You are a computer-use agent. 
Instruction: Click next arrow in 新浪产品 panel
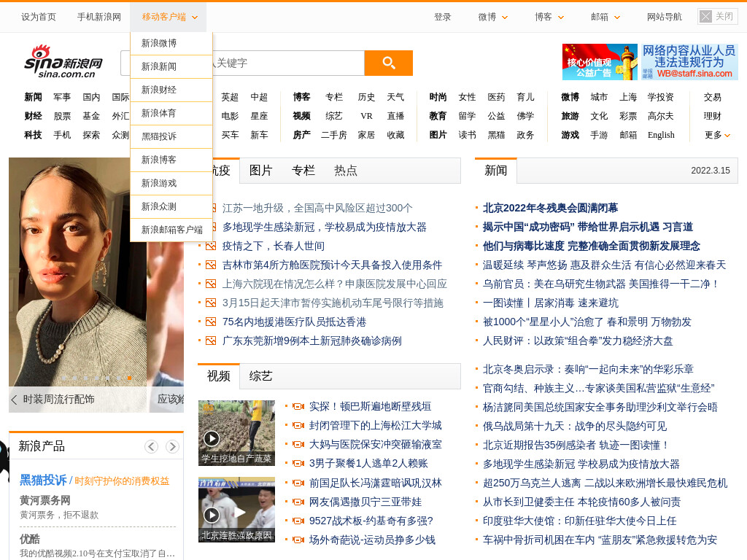[172, 446]
